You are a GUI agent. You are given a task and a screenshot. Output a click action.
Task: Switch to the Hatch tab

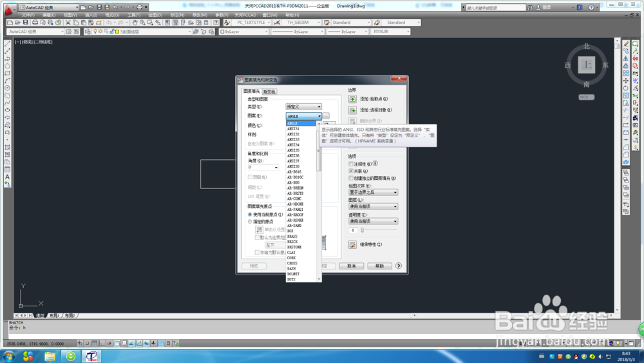click(x=251, y=92)
